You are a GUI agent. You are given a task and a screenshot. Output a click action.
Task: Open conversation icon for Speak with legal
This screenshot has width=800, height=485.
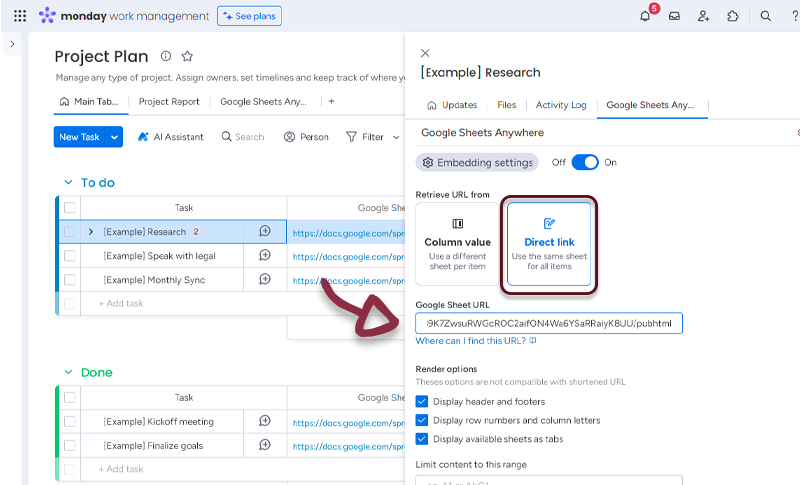pos(265,255)
